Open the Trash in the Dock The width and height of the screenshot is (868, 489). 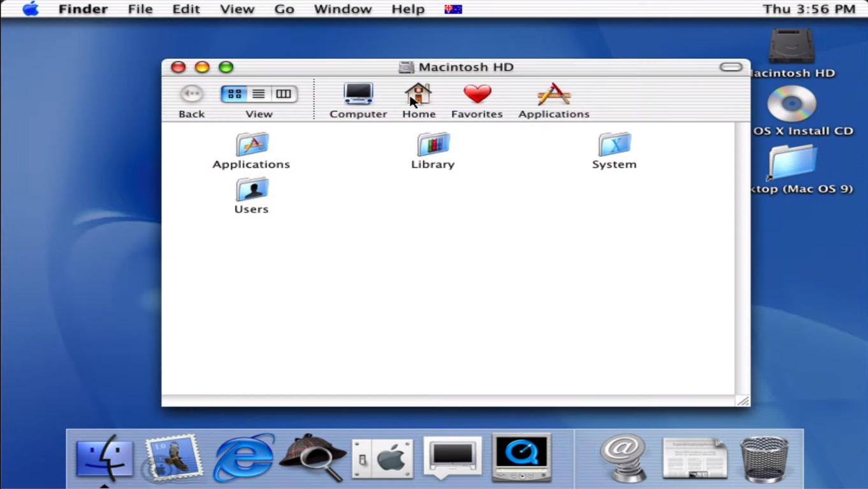click(x=765, y=458)
